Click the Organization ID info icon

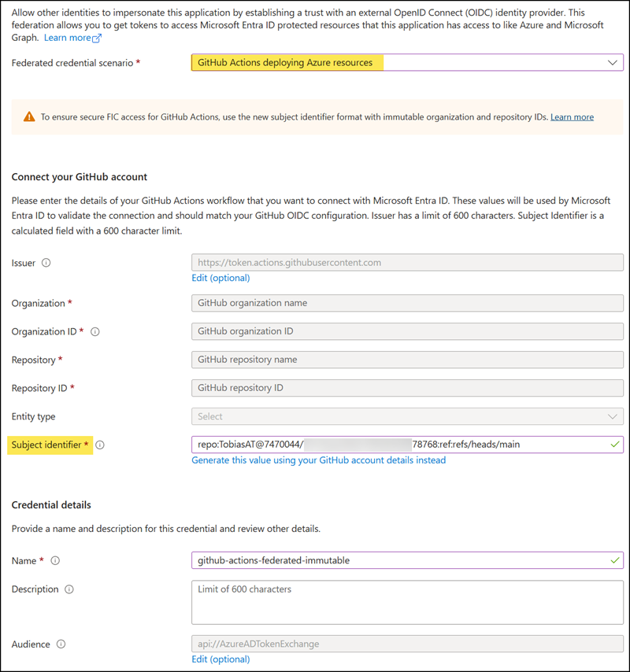[x=95, y=332]
